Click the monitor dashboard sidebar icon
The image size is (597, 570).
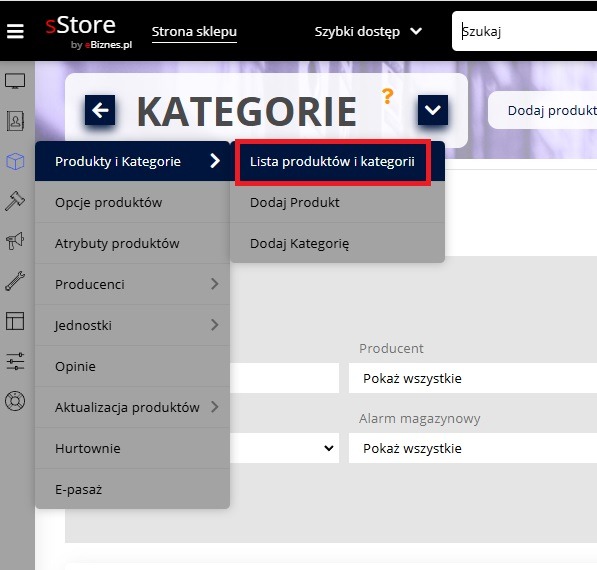point(15,81)
